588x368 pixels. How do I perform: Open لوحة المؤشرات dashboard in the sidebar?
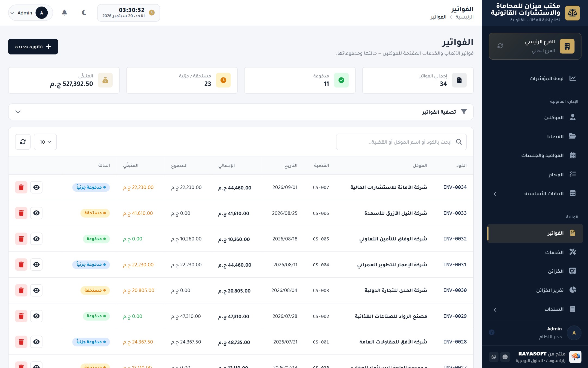pos(535,79)
